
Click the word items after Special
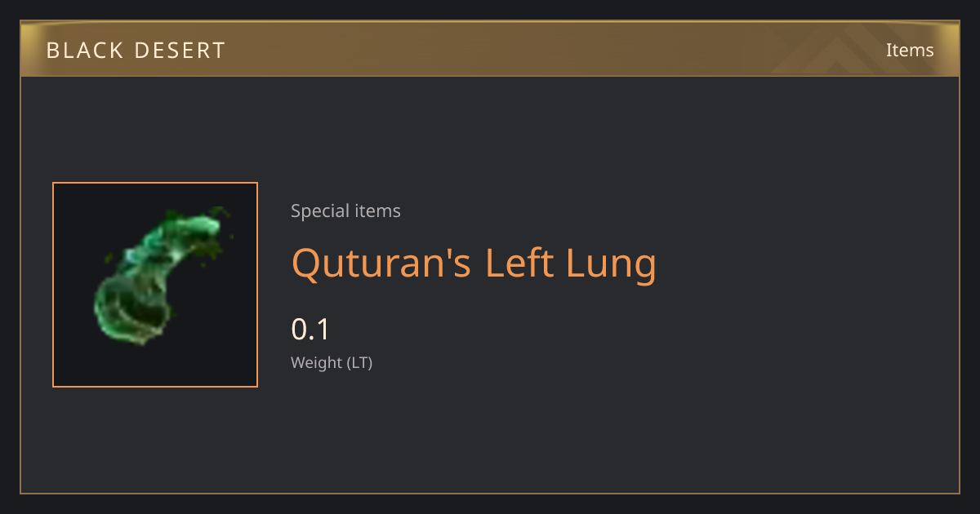(377, 211)
